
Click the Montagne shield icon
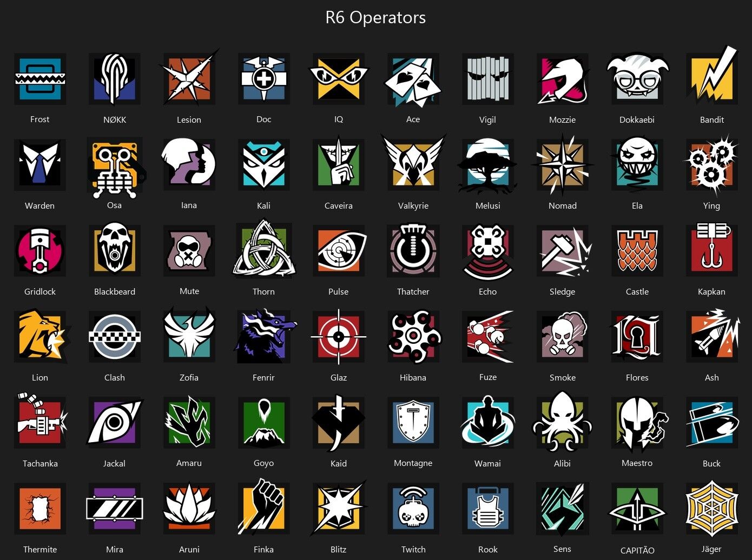pos(413,423)
